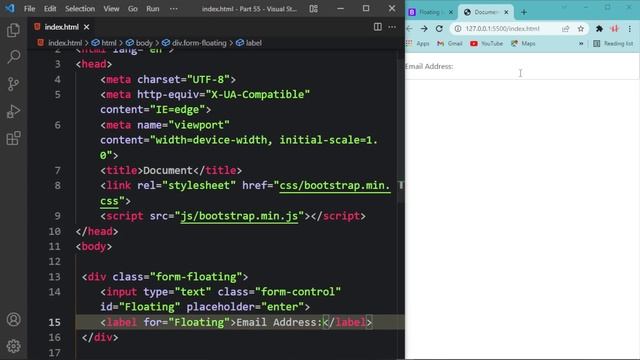Viewport: 640px width, 360px height.
Task: Customize layout icon in VS Code title bar
Action: pyautogui.click(x=313, y=9)
